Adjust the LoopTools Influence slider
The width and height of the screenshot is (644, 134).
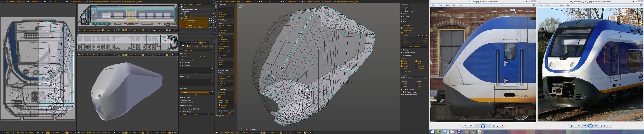point(226,113)
